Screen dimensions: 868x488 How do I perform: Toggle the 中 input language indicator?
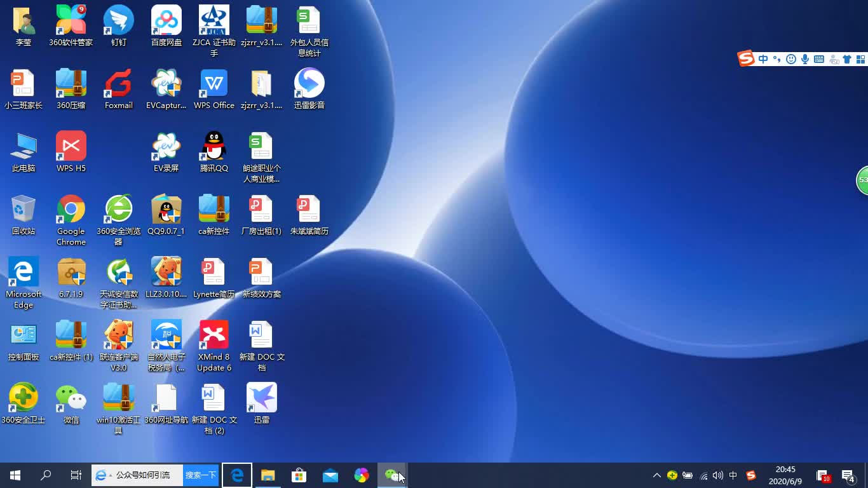[x=733, y=475]
